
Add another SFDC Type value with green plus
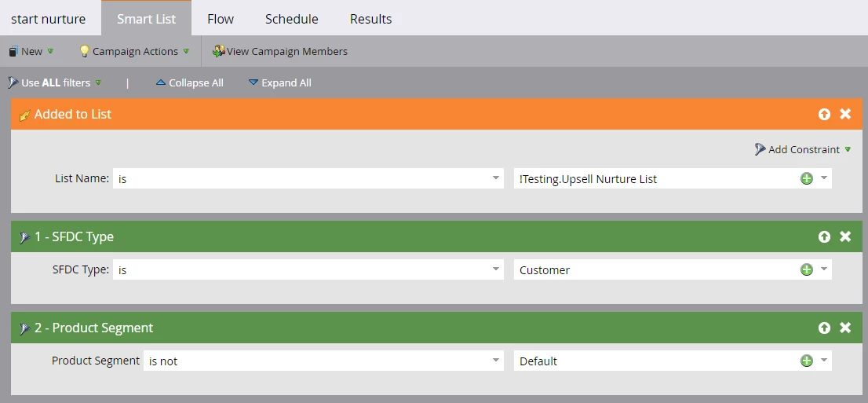pyautogui.click(x=807, y=269)
